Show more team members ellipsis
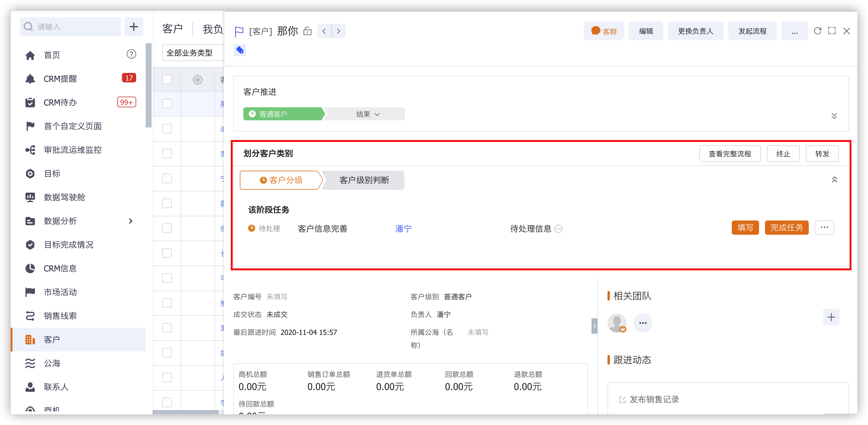 click(x=643, y=323)
